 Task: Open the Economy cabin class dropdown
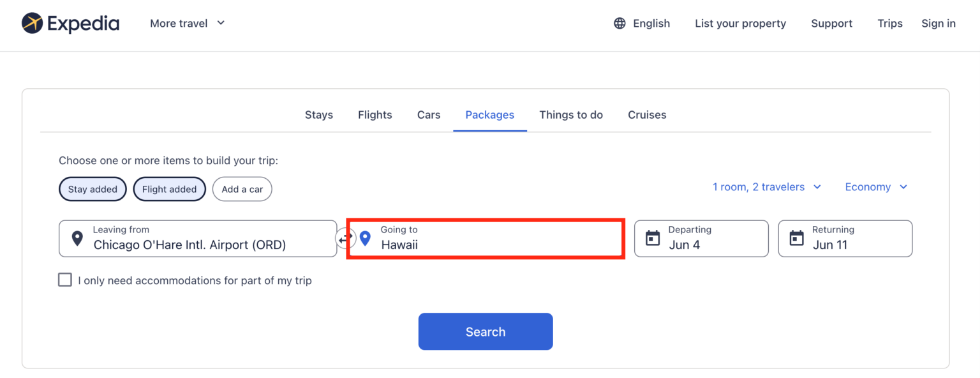tap(875, 187)
